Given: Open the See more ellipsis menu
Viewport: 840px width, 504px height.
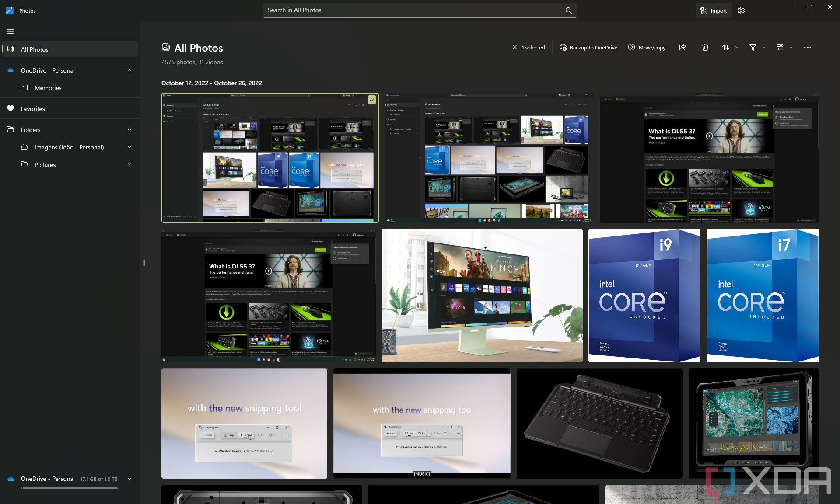Looking at the screenshot, I should coord(807,47).
